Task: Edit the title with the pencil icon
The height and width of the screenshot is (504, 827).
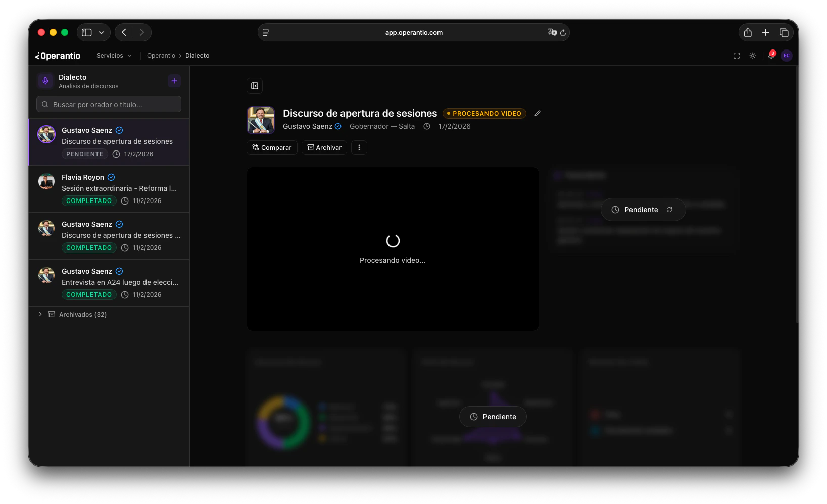Action: pos(538,113)
